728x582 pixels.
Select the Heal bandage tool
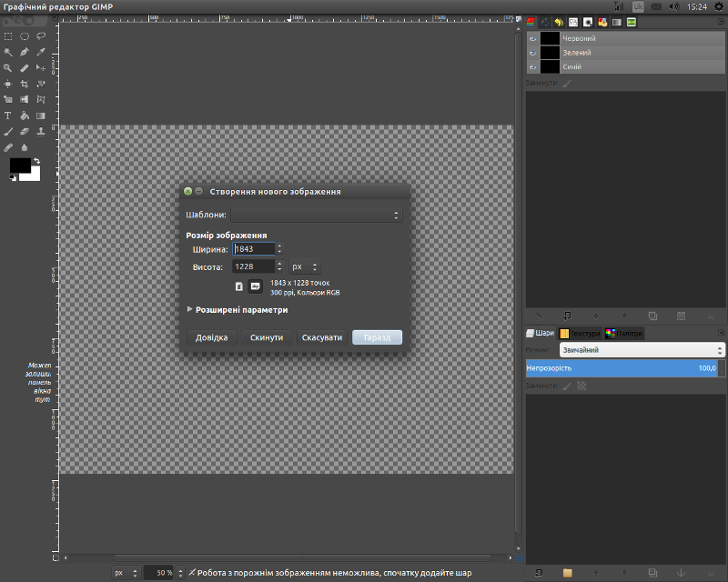pyautogui.click(x=8, y=147)
